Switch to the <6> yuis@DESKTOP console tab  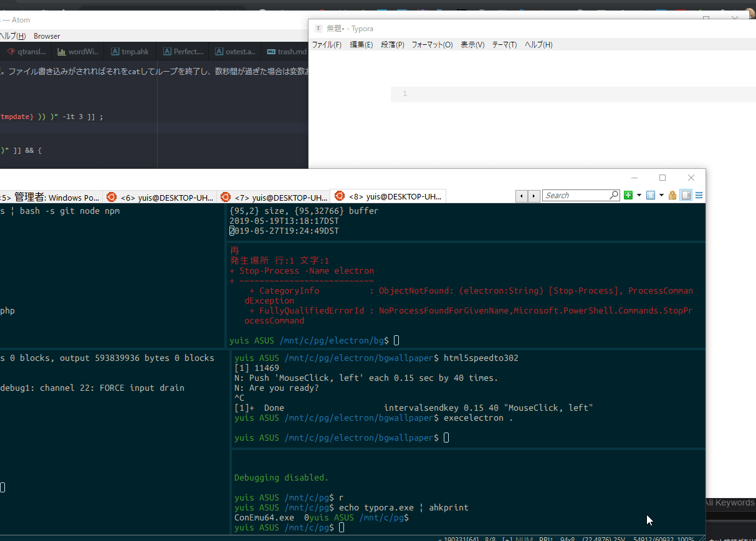click(160, 197)
